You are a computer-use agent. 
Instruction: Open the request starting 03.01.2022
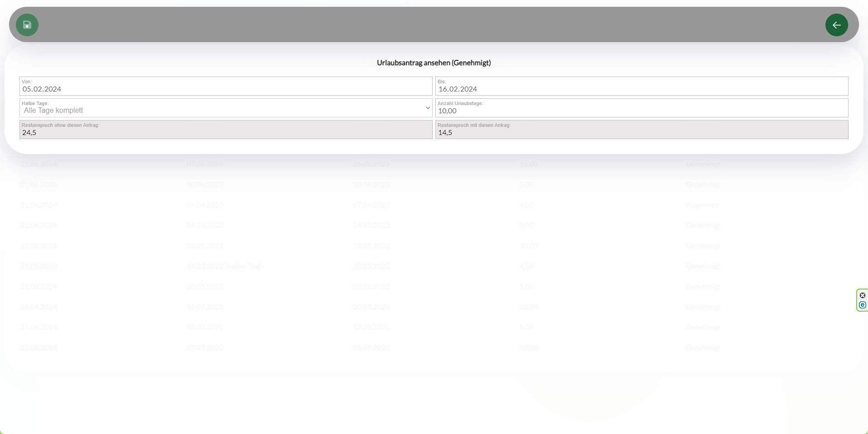205,287
